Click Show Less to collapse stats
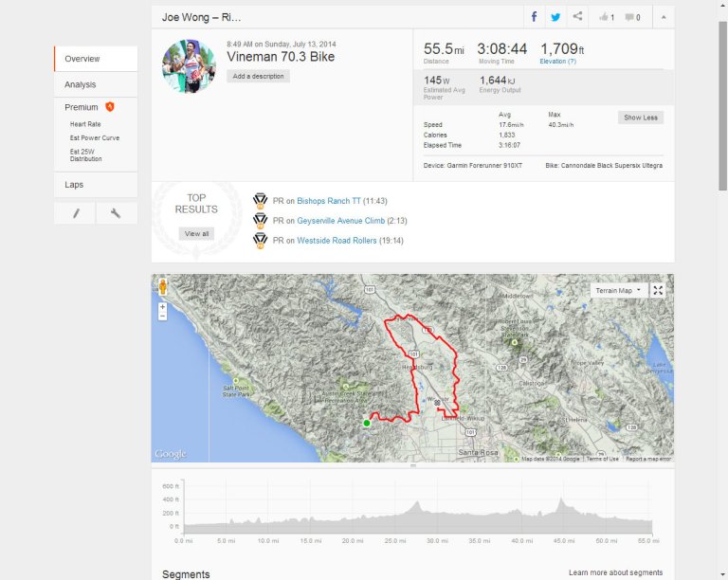Screen dimensions: 728x580 point(641,118)
